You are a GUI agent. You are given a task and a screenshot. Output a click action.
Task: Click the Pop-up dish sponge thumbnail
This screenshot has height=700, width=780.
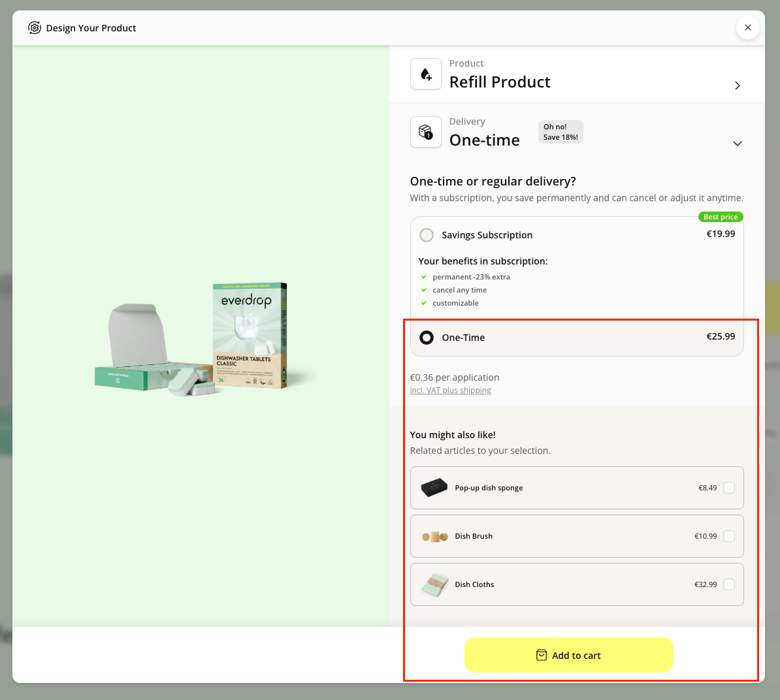click(x=434, y=488)
